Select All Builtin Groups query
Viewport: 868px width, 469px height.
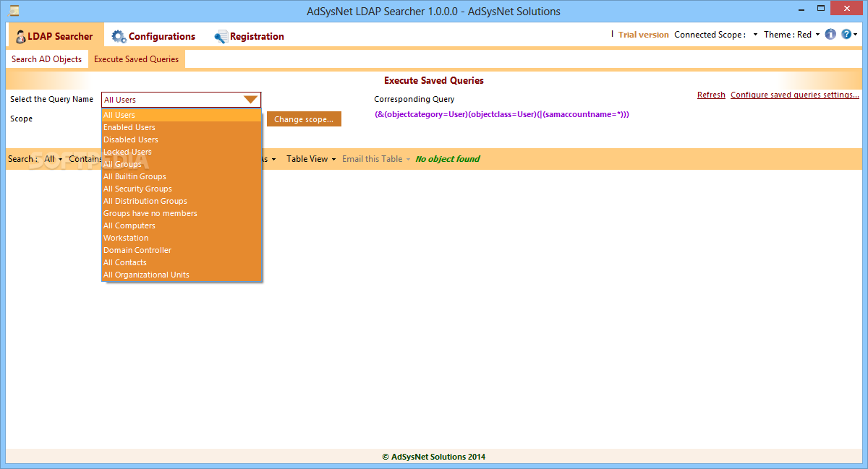pyautogui.click(x=182, y=176)
